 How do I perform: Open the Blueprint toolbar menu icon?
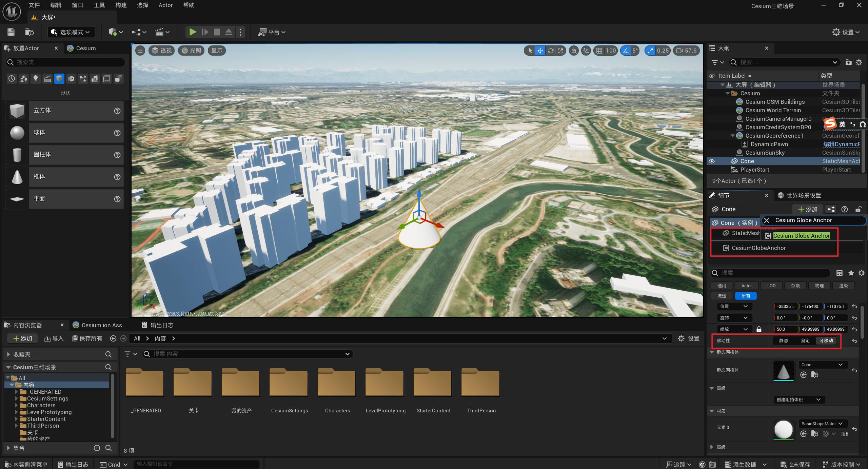[139, 32]
